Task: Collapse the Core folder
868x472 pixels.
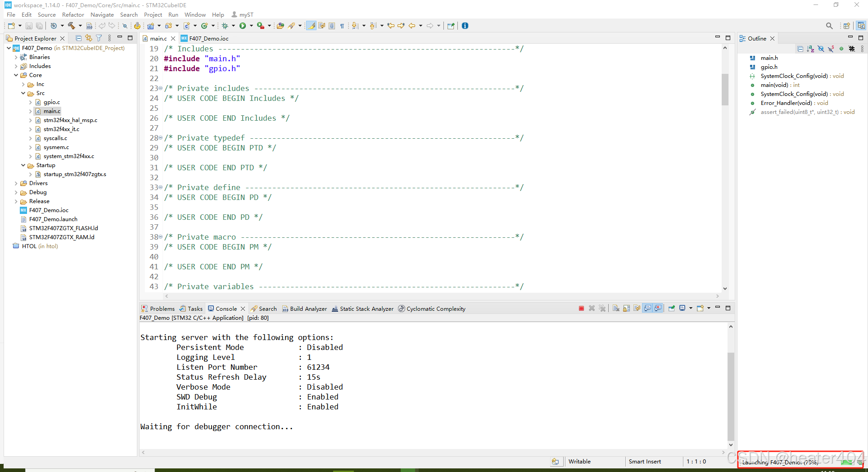Action: (x=16, y=75)
